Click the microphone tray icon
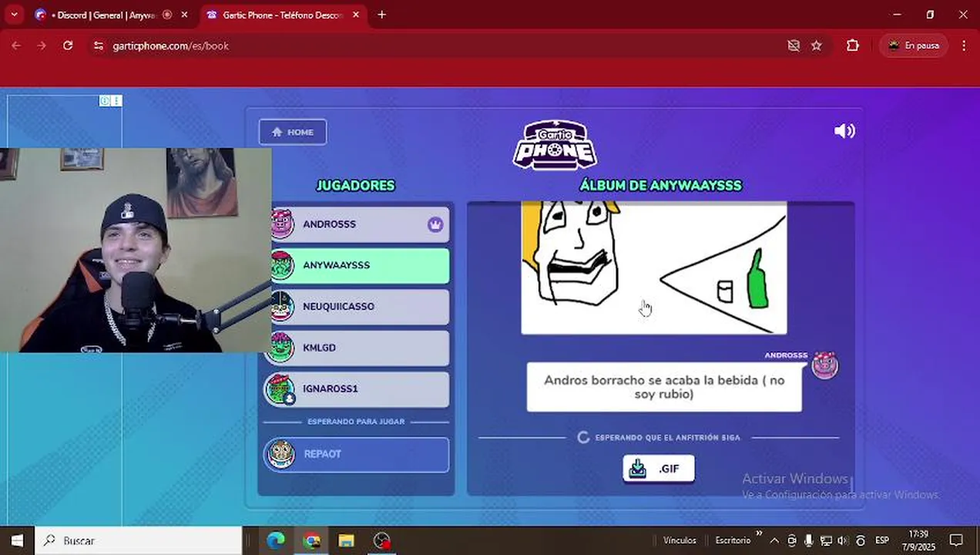Image resolution: width=980 pixels, height=555 pixels. point(809,540)
